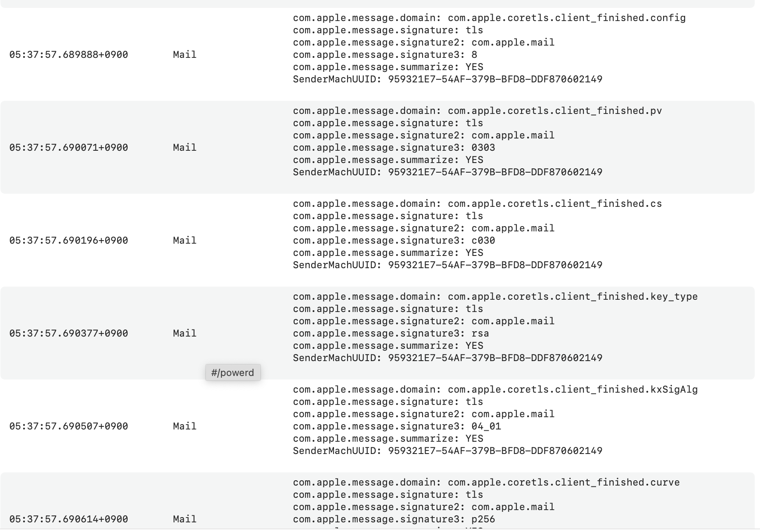The image size is (760, 532).
Task: Click the timestamp 05:37:57.690071+0900
Action: [x=69, y=148]
